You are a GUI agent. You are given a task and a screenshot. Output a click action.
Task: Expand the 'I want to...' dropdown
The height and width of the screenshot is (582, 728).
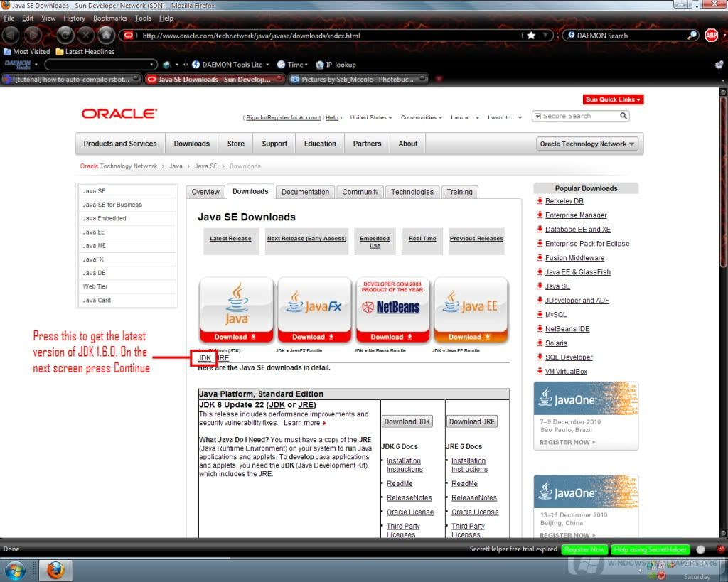point(505,117)
